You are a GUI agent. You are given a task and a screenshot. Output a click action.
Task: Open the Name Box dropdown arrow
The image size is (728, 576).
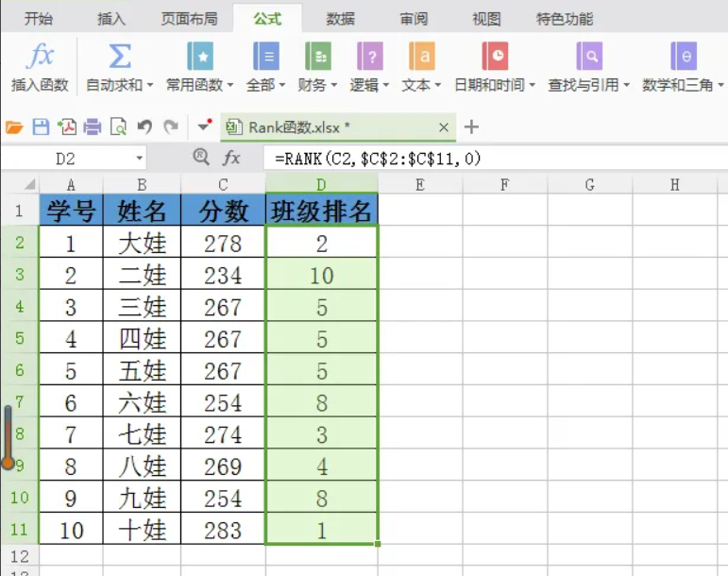tap(140, 159)
